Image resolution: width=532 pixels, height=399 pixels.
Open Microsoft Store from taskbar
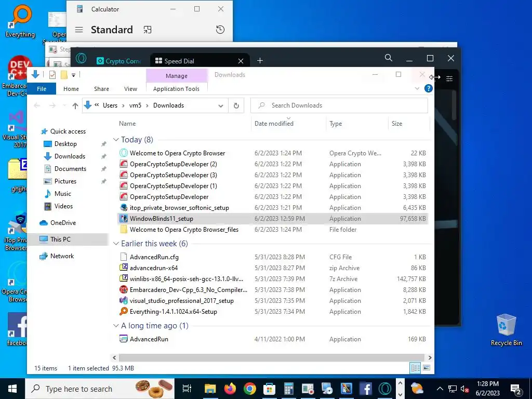point(270,389)
